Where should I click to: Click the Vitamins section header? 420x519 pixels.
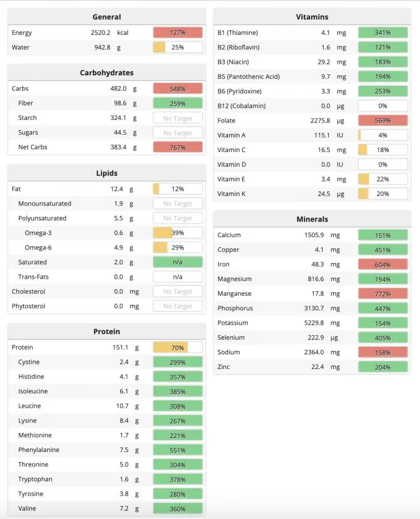[x=312, y=17]
